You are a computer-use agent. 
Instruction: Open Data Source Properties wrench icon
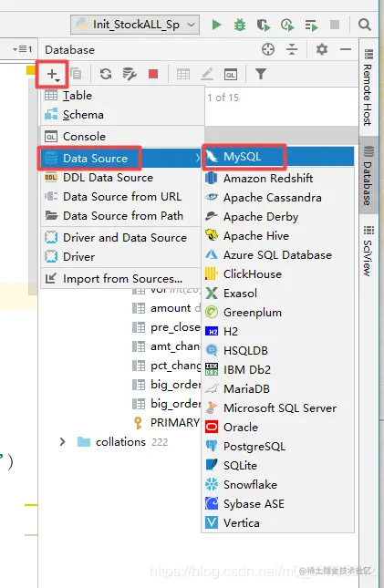(130, 74)
